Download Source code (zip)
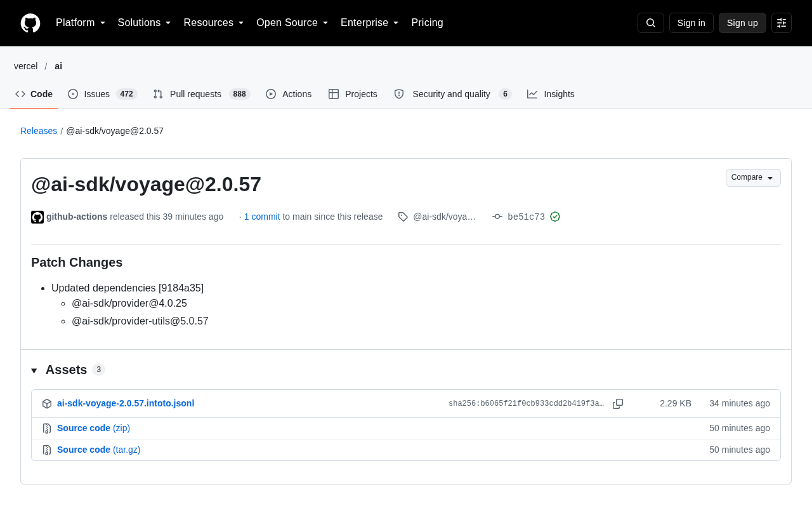Screen dimensions: 812x508 (x=93, y=428)
